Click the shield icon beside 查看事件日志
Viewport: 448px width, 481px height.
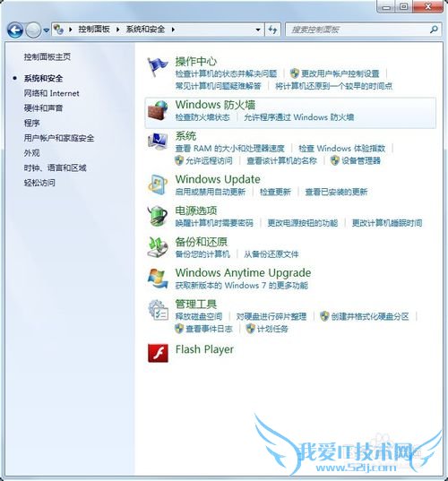tap(179, 329)
